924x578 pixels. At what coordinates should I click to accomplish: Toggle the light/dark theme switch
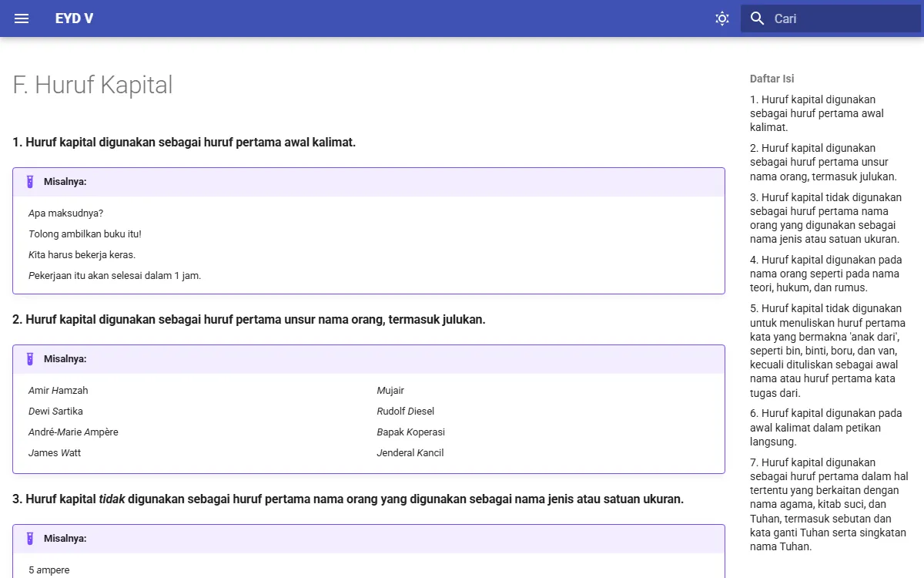[722, 18]
